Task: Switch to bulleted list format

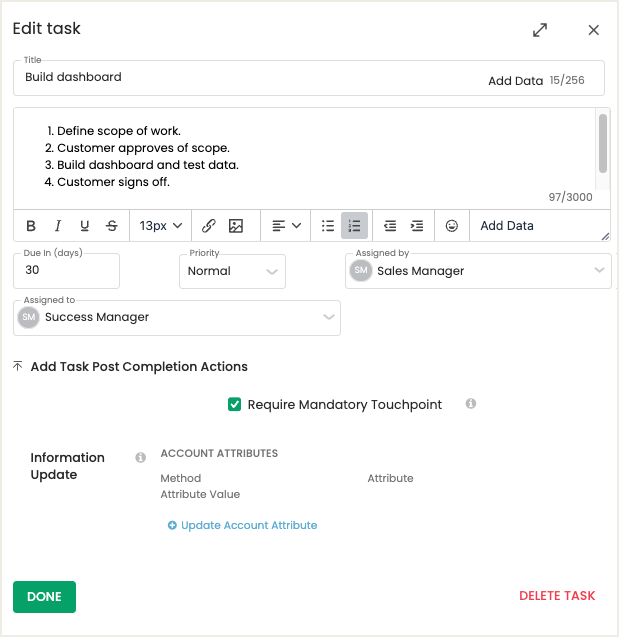Action: click(x=328, y=225)
